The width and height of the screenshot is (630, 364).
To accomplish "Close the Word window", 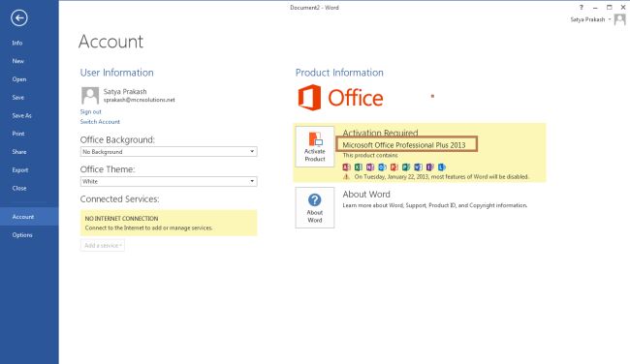I will click(623, 7).
